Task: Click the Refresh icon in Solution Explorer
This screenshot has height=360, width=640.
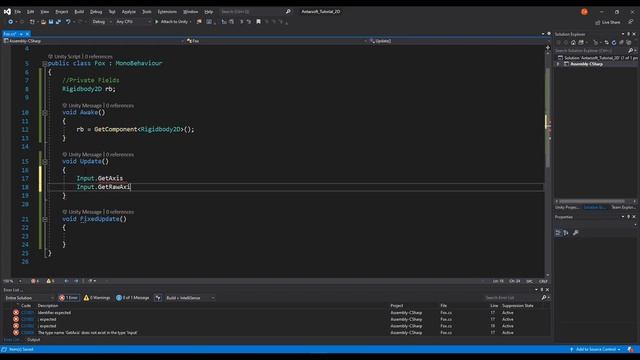Action: coord(614,42)
